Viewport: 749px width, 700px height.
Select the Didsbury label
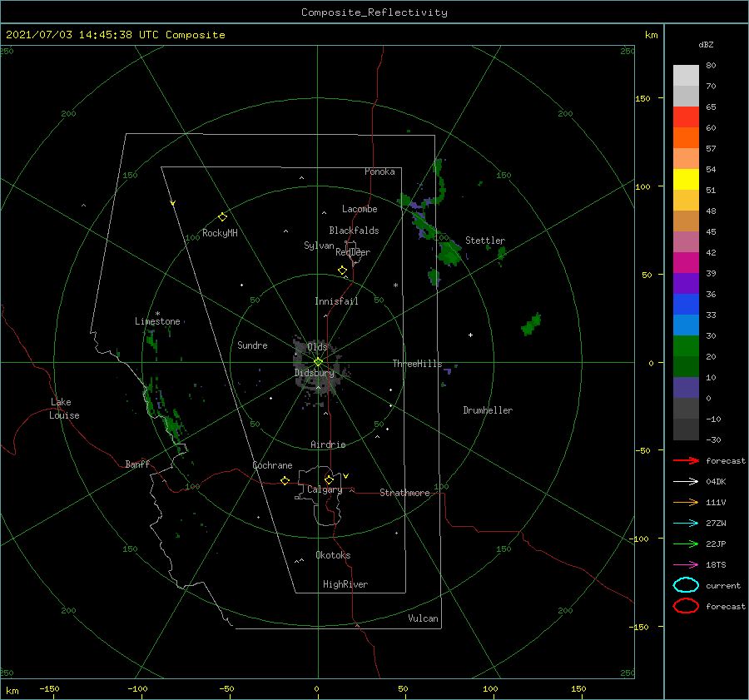314,373
